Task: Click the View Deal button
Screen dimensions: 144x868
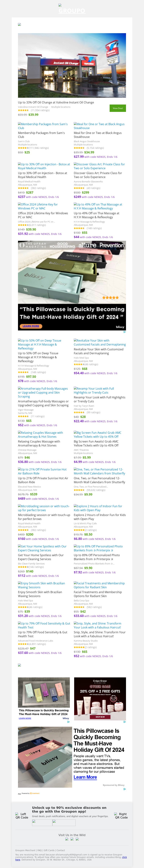Action: 118,108
